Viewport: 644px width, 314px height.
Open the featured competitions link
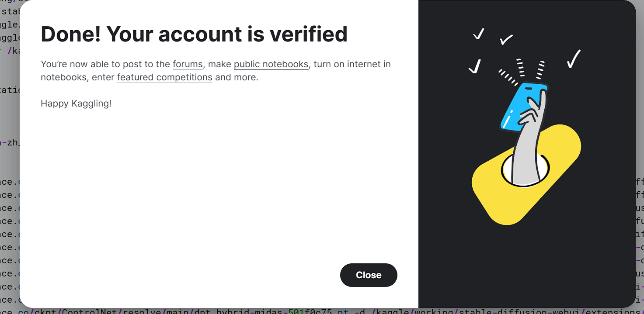tap(164, 78)
